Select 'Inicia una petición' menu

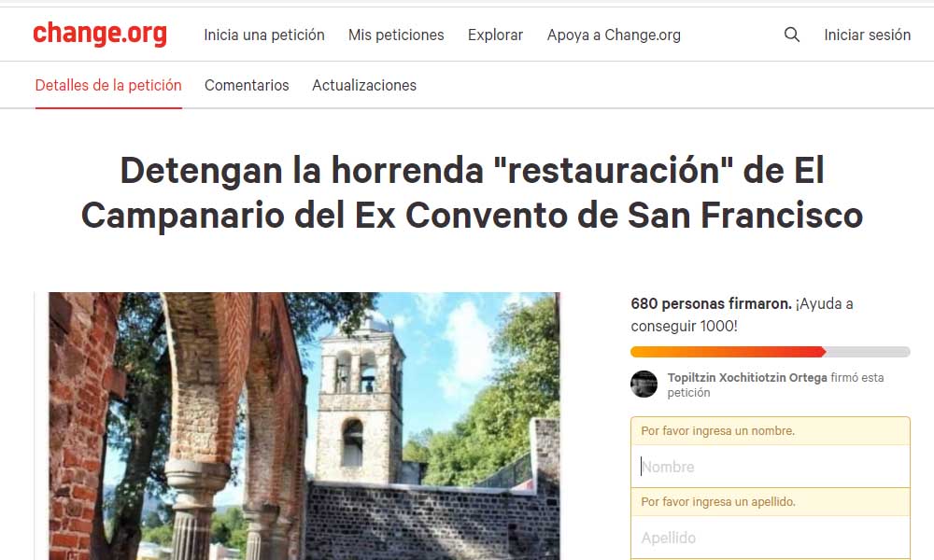pyautogui.click(x=264, y=35)
